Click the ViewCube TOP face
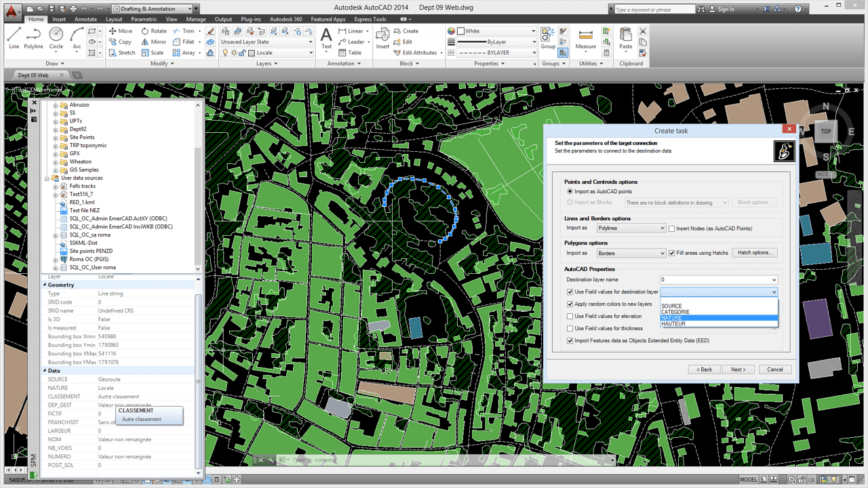Viewport: 868px width, 488px height. tap(825, 131)
